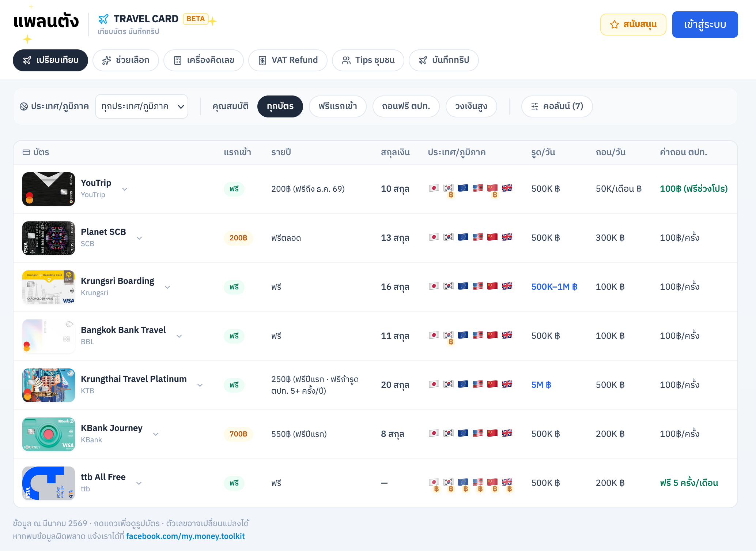Image resolution: width=756 pixels, height=551 pixels.
Task: Open the ทุกประเทศ/ภูมิภาค dropdown
Action: pyautogui.click(x=141, y=106)
